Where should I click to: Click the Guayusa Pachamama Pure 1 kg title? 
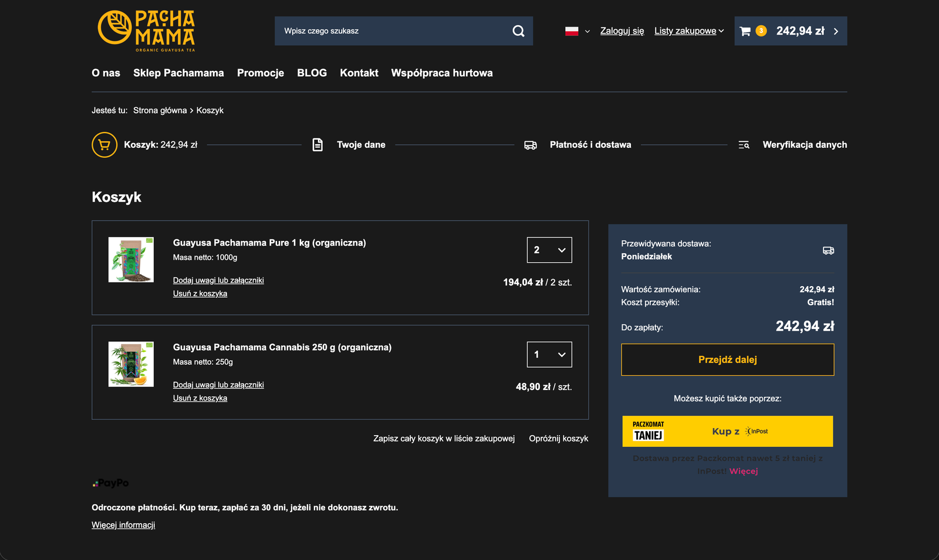[x=269, y=243]
